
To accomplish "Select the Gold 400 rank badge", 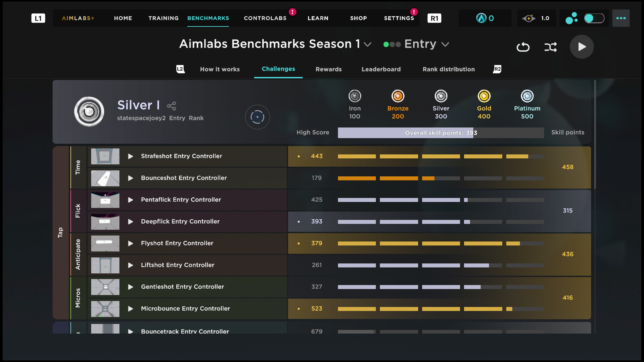I will coord(484,96).
